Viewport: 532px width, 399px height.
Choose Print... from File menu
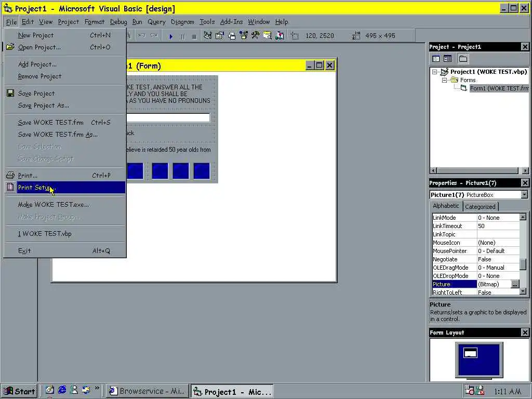64,176
